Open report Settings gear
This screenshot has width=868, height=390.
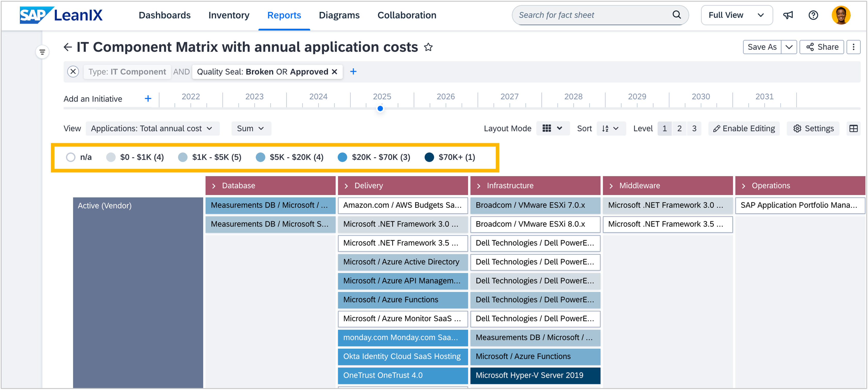pos(813,129)
